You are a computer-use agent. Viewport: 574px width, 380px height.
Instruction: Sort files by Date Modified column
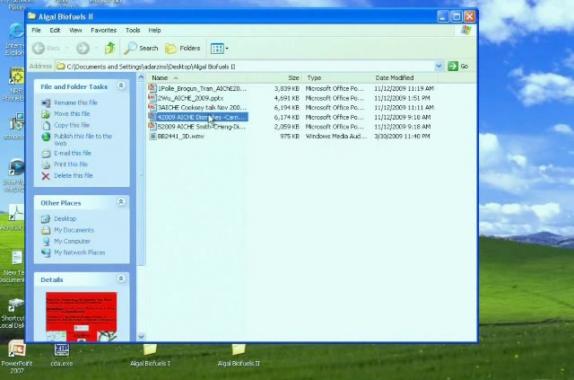pyautogui.click(x=394, y=78)
